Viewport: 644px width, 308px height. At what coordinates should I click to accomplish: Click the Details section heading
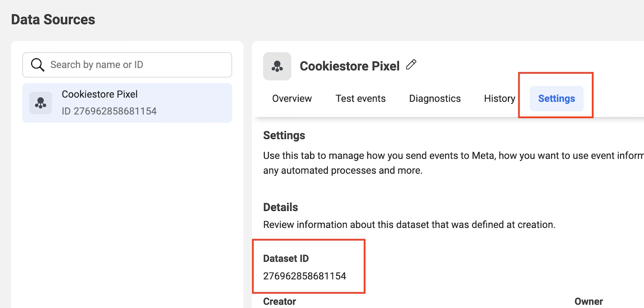point(280,207)
